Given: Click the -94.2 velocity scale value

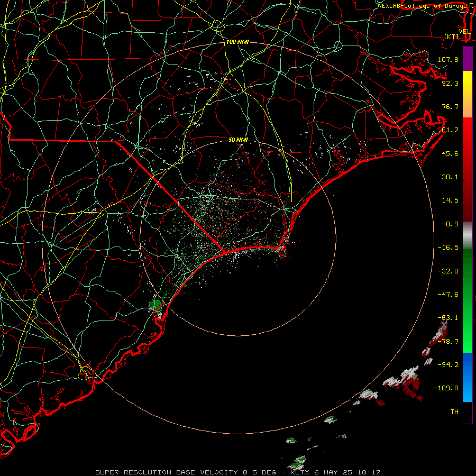Looking at the screenshot, I should tap(448, 364).
